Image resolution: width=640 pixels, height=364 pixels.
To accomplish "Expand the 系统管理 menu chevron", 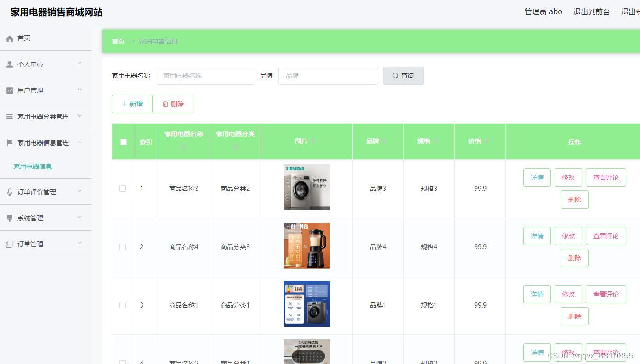I will point(79,218).
